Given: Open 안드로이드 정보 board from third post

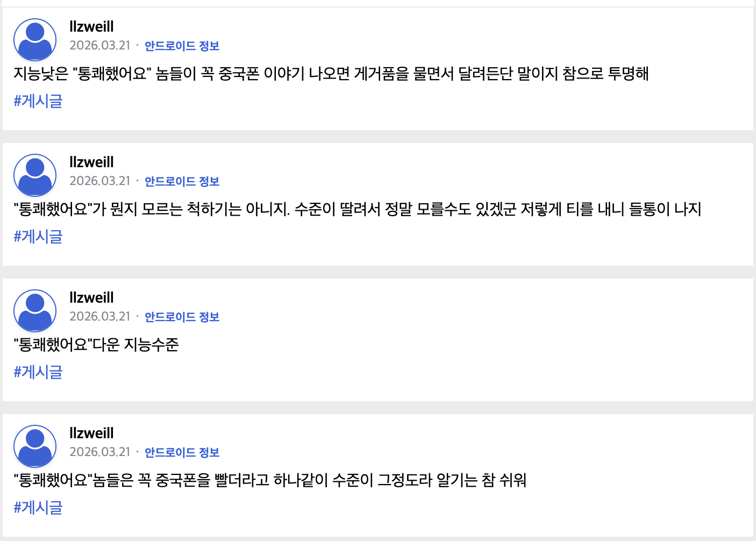Looking at the screenshot, I should point(182,317).
